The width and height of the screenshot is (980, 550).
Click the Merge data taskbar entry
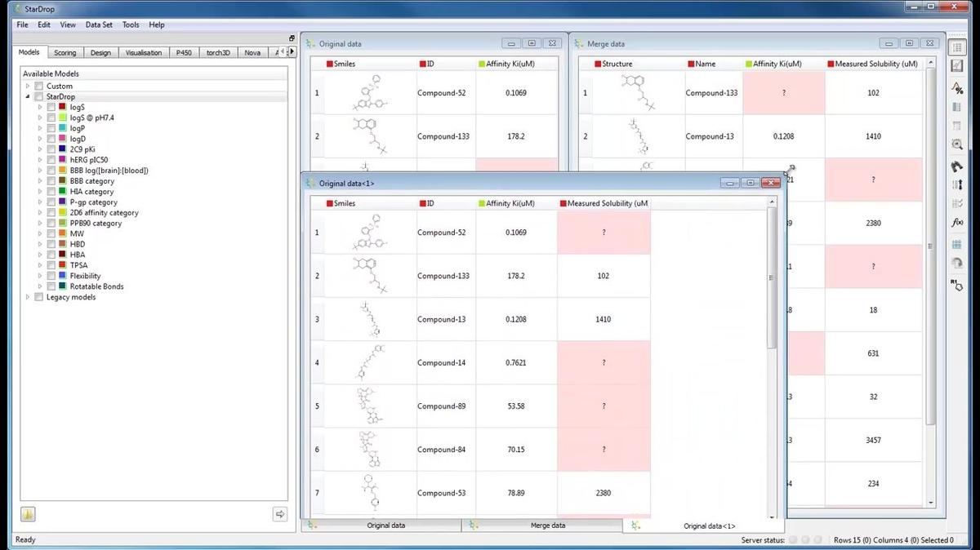tap(547, 525)
